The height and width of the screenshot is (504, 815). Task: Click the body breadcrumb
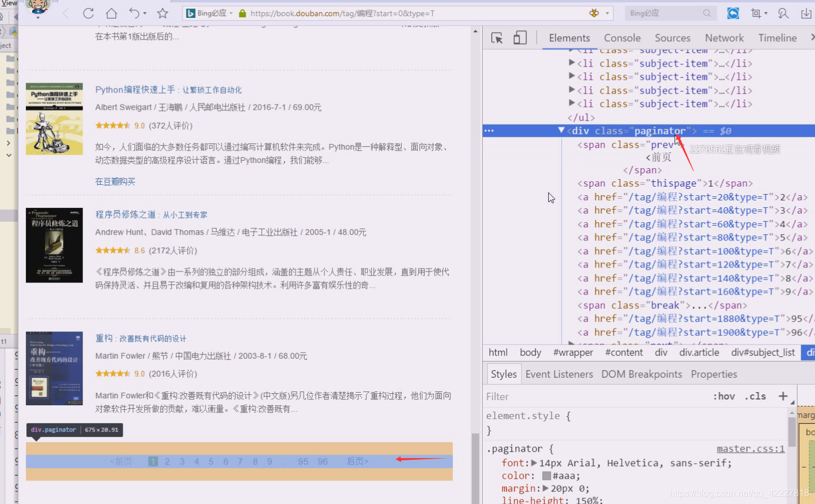coord(530,352)
